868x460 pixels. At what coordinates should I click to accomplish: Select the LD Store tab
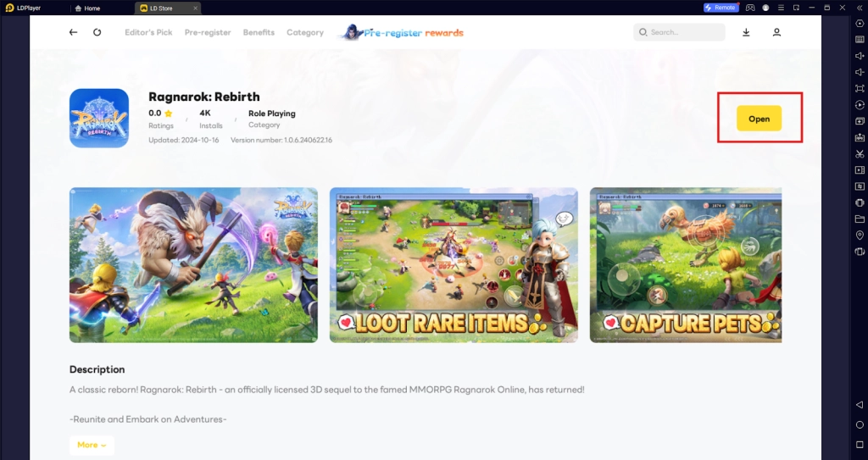pos(160,8)
